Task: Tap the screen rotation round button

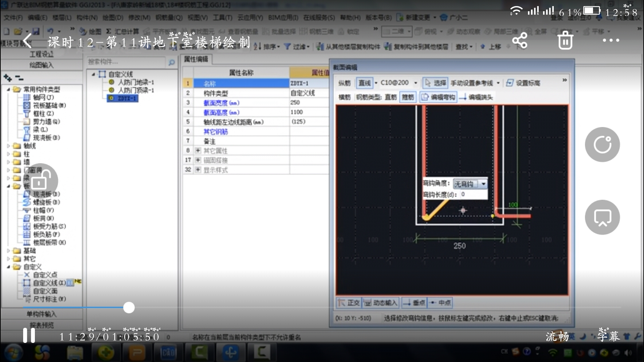Action: (602, 144)
